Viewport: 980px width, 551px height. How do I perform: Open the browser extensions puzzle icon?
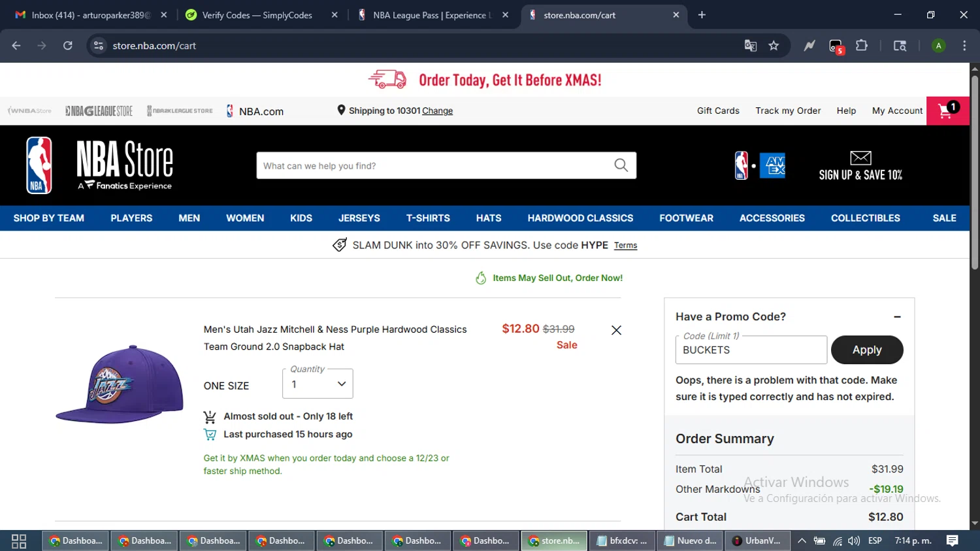(x=862, y=46)
